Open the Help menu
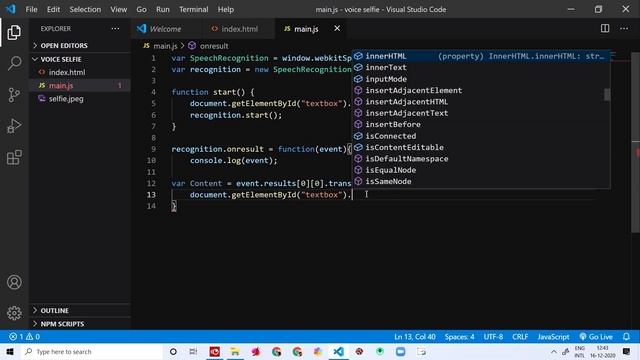Image resolution: width=640 pixels, height=360 pixels. click(x=226, y=9)
